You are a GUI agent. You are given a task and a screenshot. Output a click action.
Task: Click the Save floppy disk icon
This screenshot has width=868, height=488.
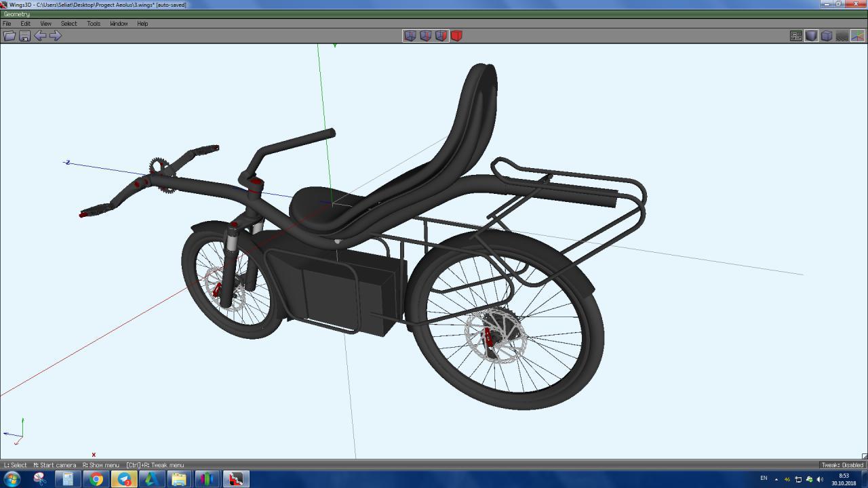[x=24, y=36]
